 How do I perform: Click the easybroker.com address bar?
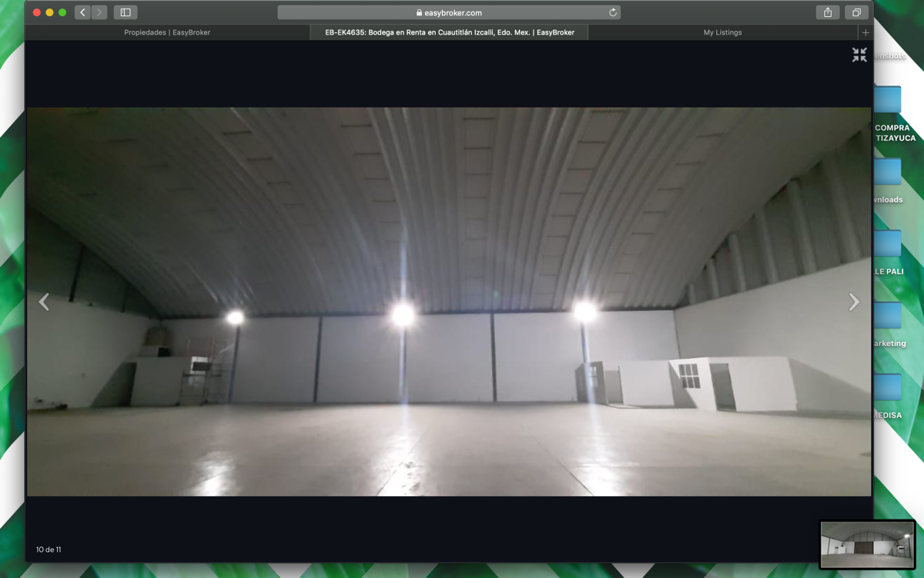click(x=449, y=12)
